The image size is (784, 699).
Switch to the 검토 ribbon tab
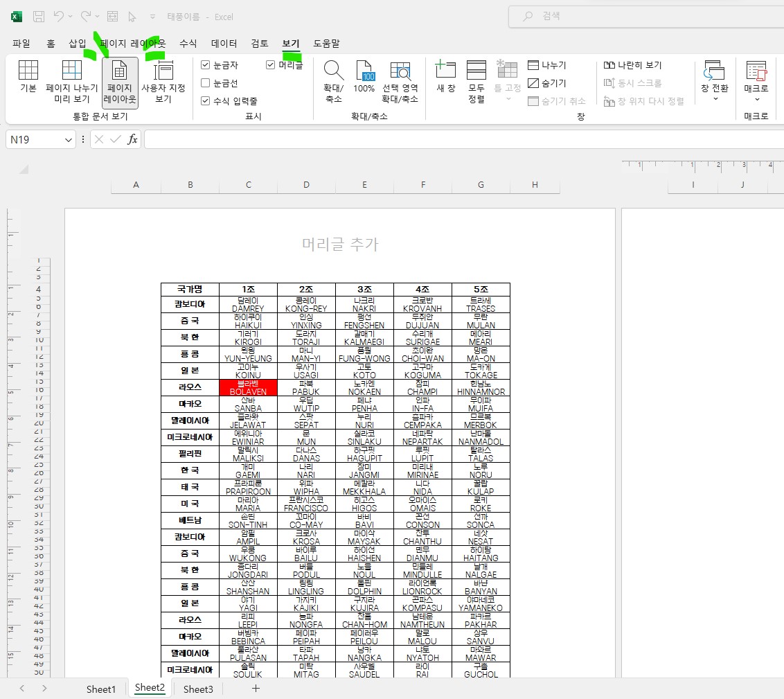click(x=260, y=44)
